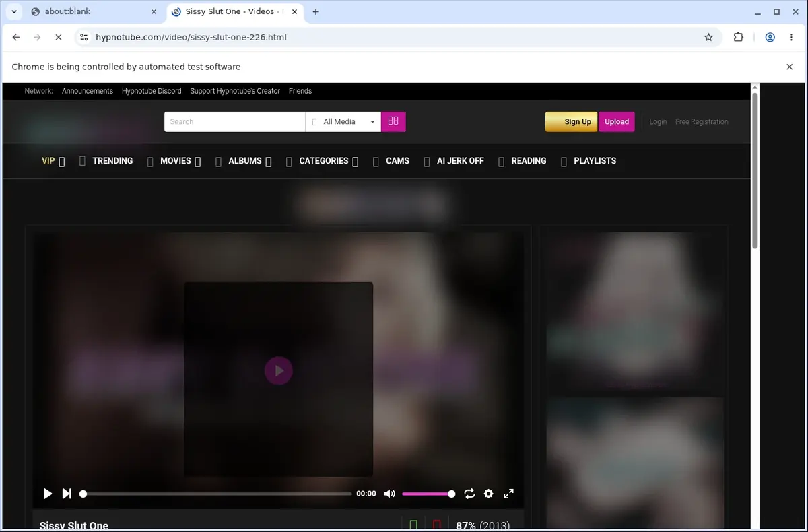
Task: Close the active Hypnotube video tab
Action: click(x=295, y=11)
